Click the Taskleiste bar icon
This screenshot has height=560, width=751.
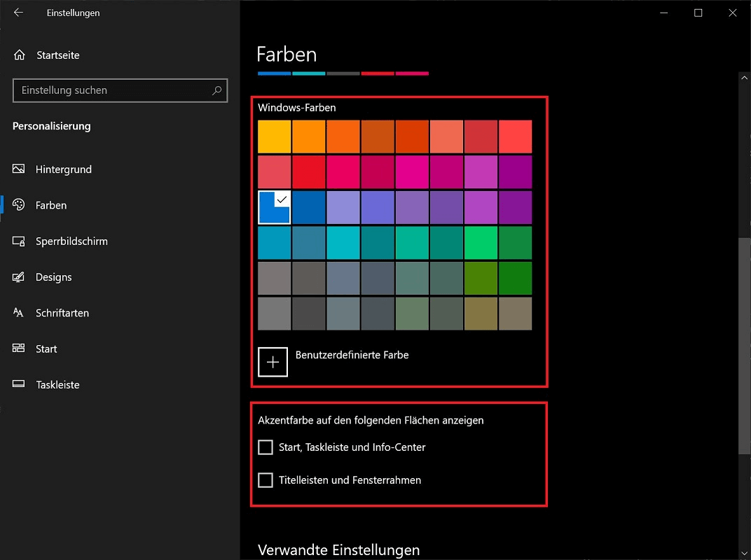click(19, 384)
